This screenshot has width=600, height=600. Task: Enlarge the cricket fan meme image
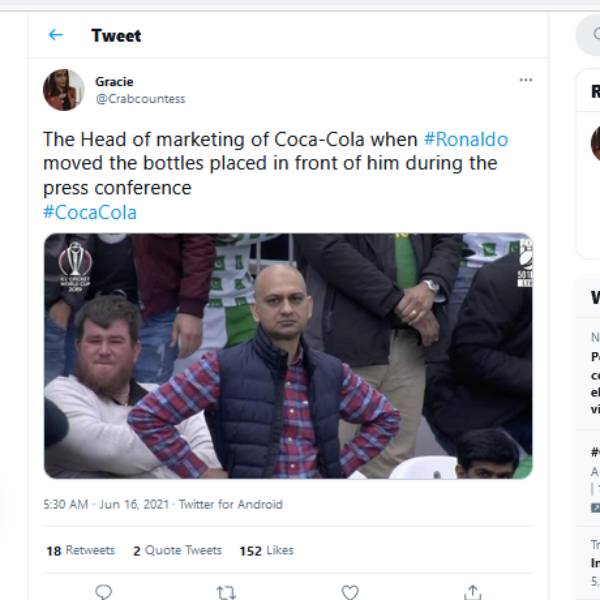coord(288,356)
